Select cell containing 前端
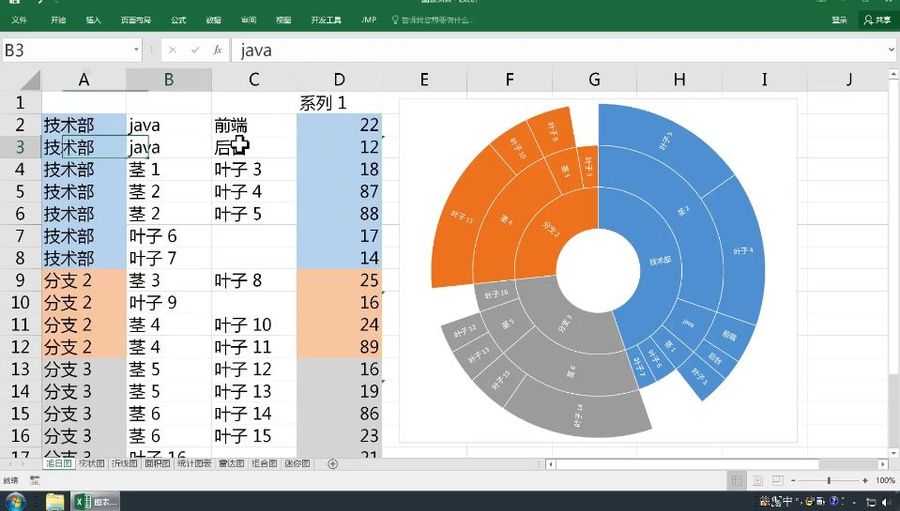The image size is (900, 511). point(254,125)
